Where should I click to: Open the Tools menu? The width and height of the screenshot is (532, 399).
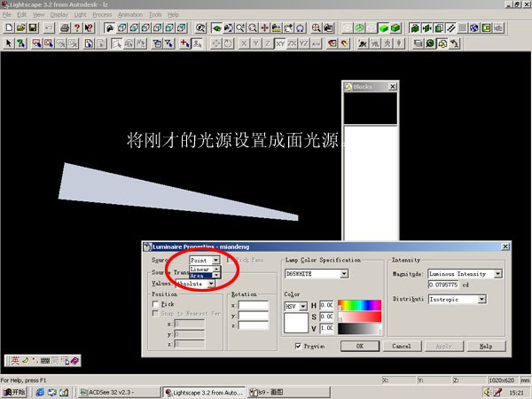point(155,14)
